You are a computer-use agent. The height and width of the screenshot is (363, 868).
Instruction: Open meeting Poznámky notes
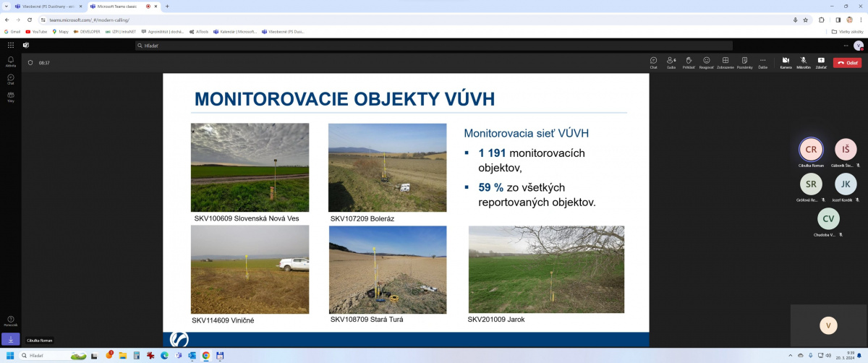tap(744, 62)
